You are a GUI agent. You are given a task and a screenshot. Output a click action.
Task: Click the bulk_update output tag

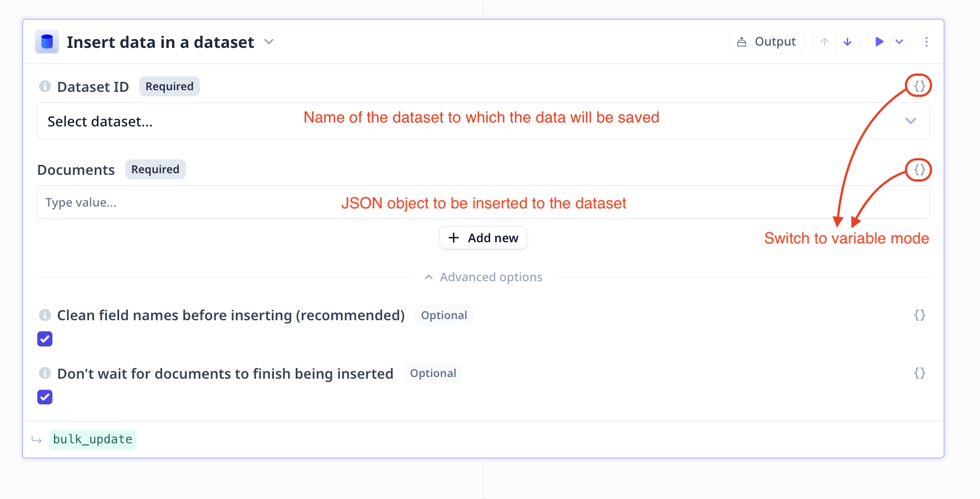92,439
